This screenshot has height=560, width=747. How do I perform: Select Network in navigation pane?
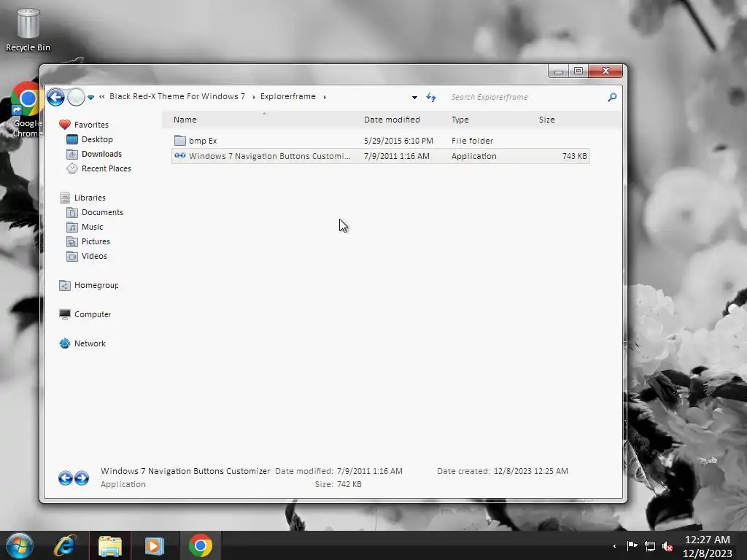pyautogui.click(x=90, y=343)
